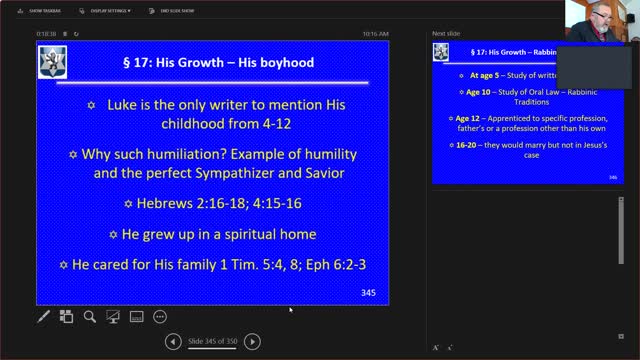Screen dimensions: 640x360
Task: Click the current slide 345 view
Action: (x=213, y=173)
